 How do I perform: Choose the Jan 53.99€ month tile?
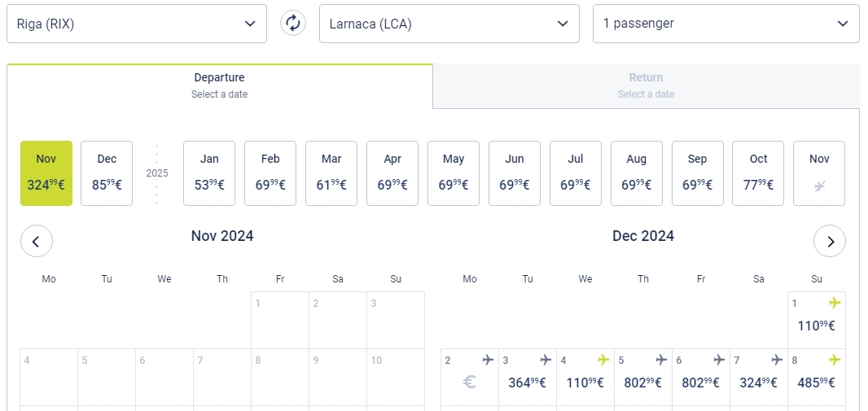[209, 173]
